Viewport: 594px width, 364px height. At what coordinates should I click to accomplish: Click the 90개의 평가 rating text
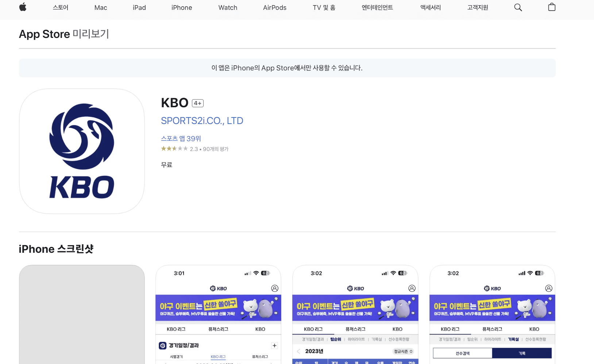click(216, 149)
